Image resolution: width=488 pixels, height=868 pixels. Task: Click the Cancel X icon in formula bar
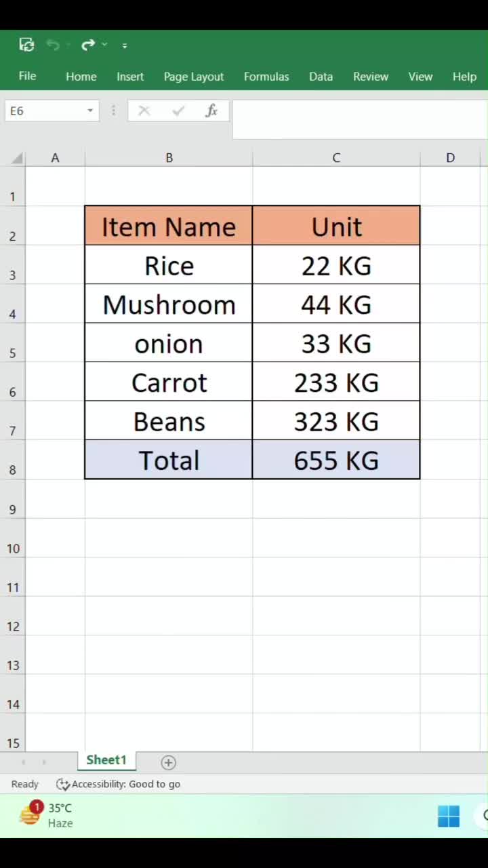144,111
